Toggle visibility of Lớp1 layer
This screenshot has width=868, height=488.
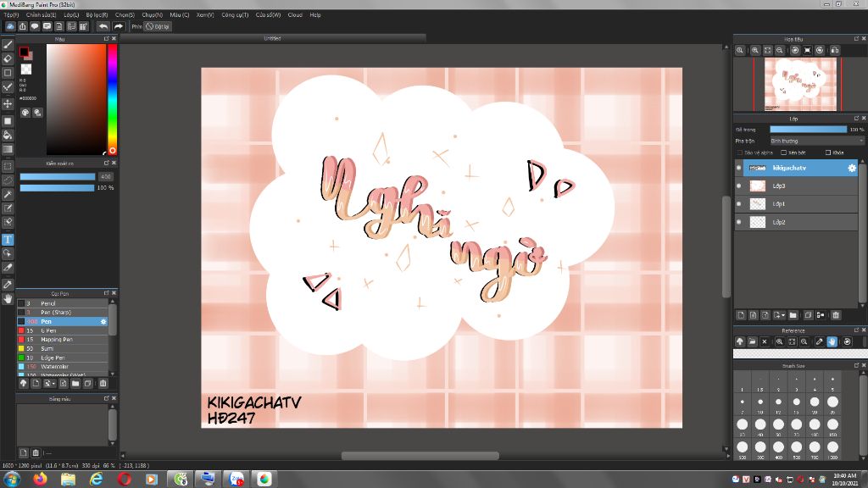point(739,204)
